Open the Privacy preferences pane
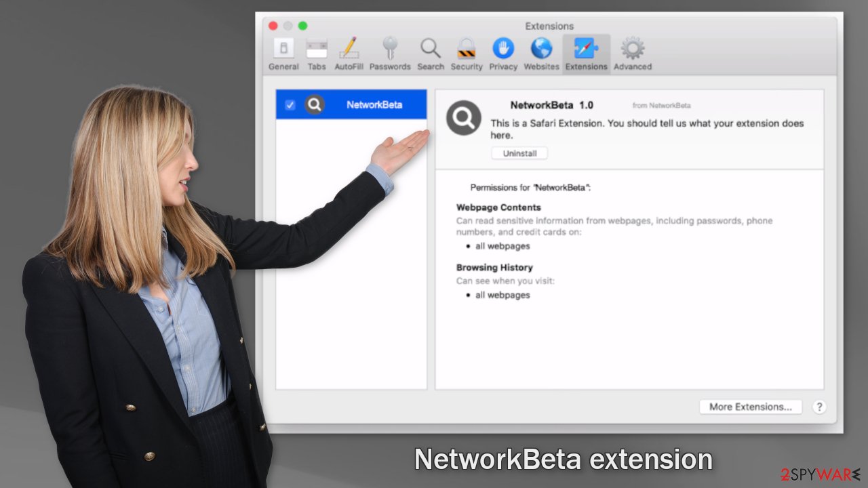 coord(503,54)
